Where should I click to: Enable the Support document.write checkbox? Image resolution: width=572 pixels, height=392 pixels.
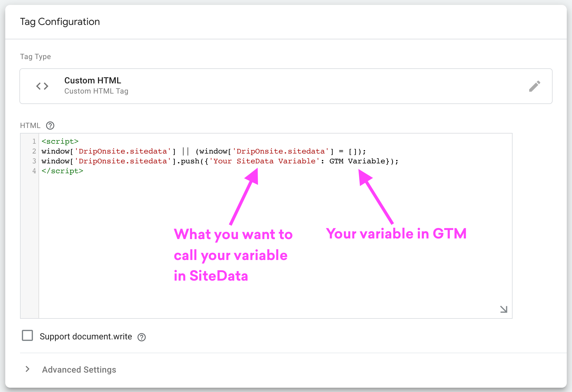[x=27, y=336]
